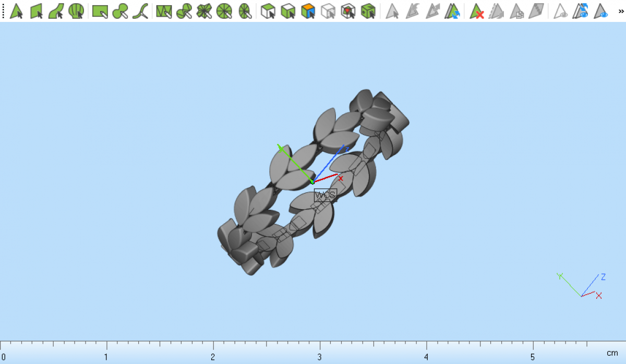Click the axis orientation indicator in corner
Image resolution: width=626 pixels, height=364 pixels.
pyautogui.click(x=581, y=286)
